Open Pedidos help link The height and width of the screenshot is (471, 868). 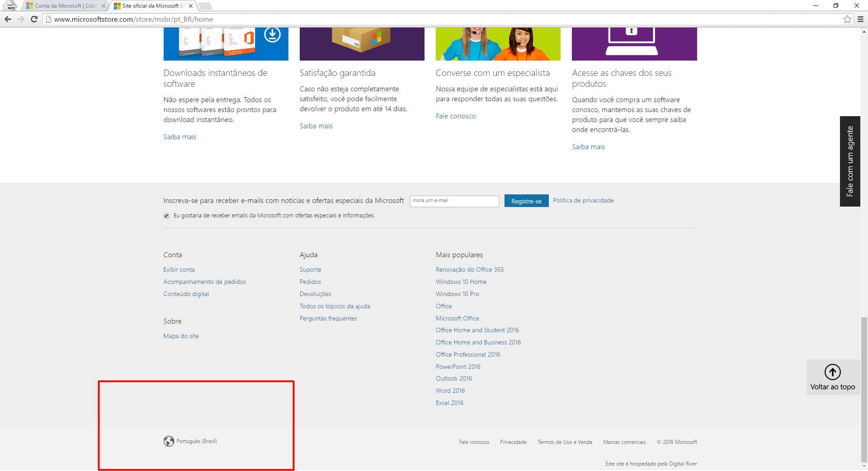[310, 282]
